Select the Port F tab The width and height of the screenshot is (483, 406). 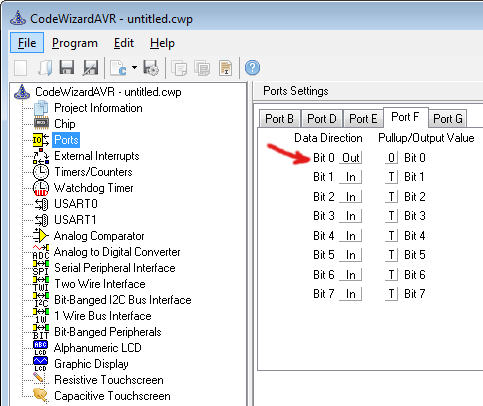click(x=406, y=117)
